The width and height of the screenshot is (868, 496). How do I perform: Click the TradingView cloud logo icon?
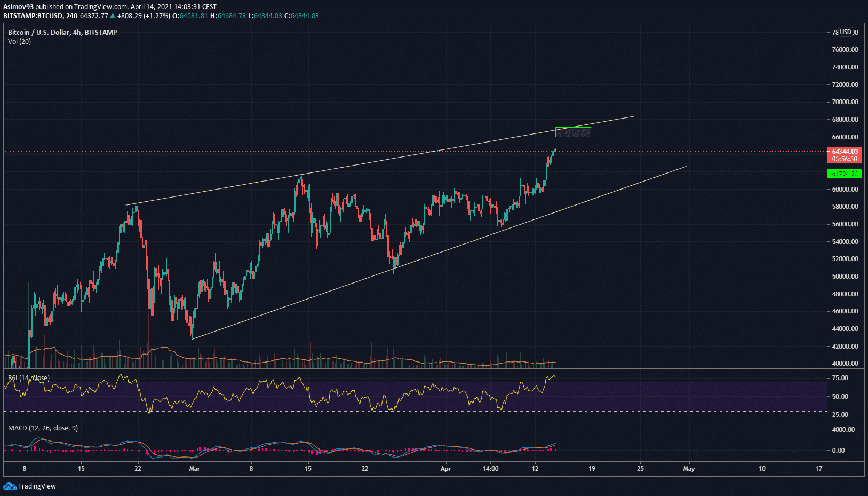(x=10, y=486)
